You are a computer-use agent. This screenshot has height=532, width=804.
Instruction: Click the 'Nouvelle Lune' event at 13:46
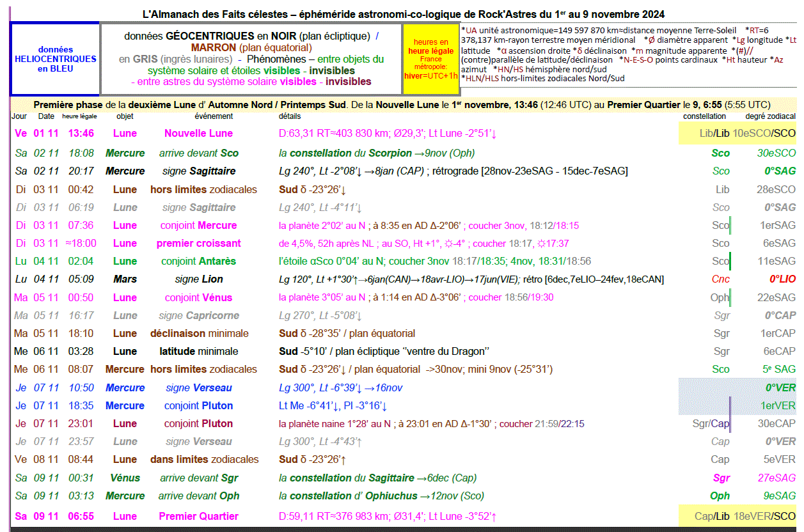click(x=198, y=134)
